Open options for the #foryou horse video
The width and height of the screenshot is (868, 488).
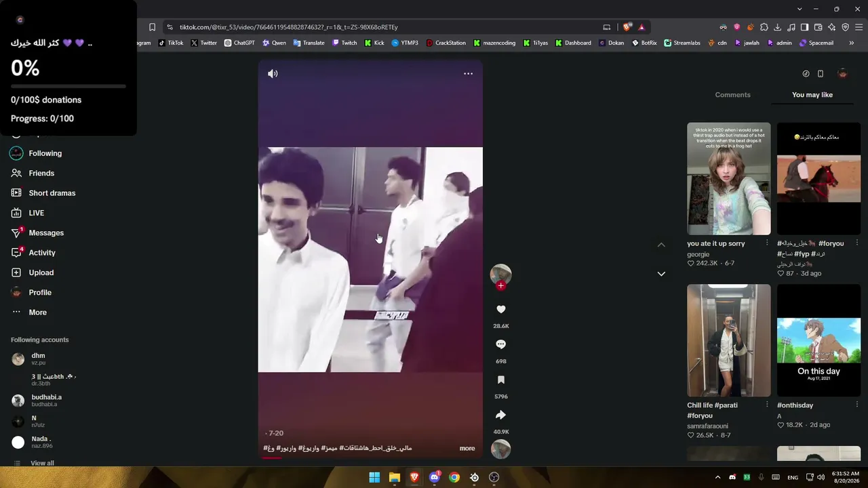tap(857, 243)
